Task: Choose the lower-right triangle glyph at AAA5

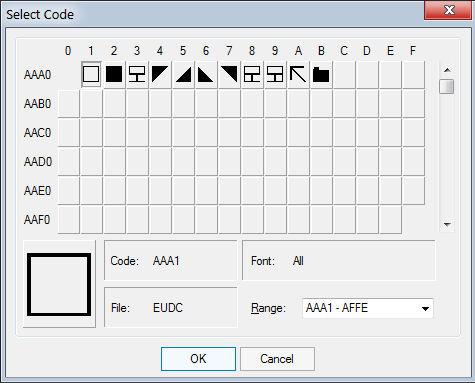Action: pos(183,74)
